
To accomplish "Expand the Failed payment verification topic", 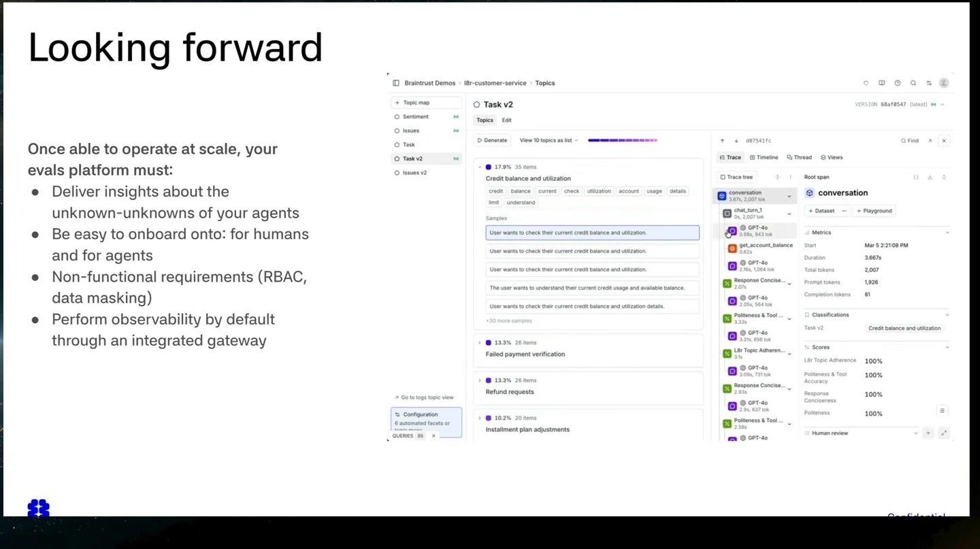I will click(480, 343).
